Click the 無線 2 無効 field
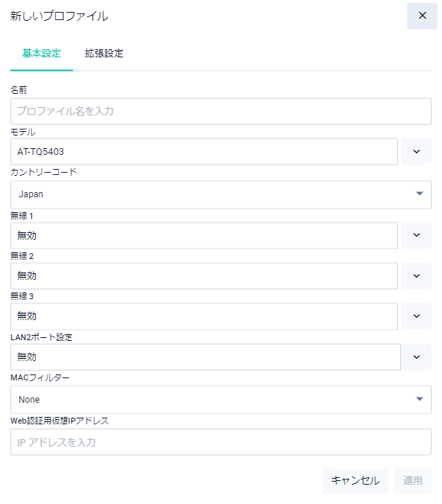Image resolution: width=442 pixels, height=504 pixels. point(204,275)
